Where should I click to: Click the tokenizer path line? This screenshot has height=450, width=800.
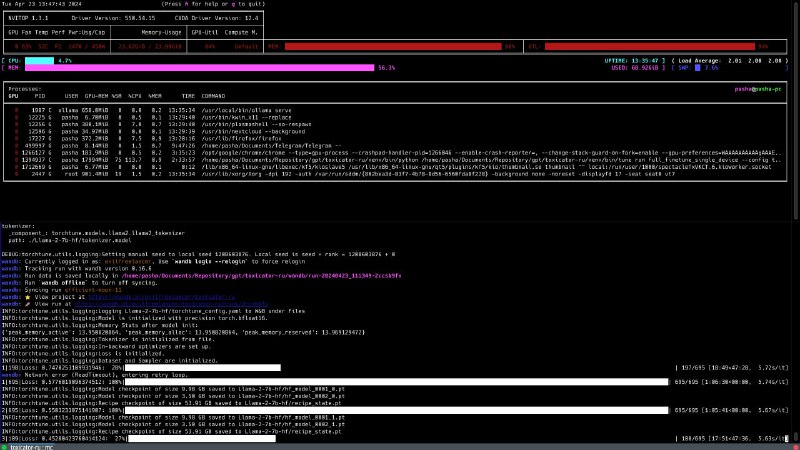point(70,240)
